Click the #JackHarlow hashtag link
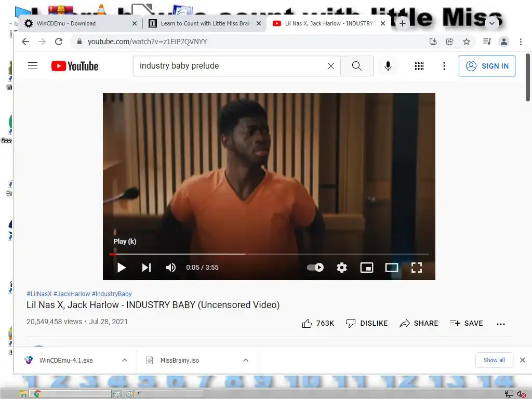The image size is (532, 399). 72,294
